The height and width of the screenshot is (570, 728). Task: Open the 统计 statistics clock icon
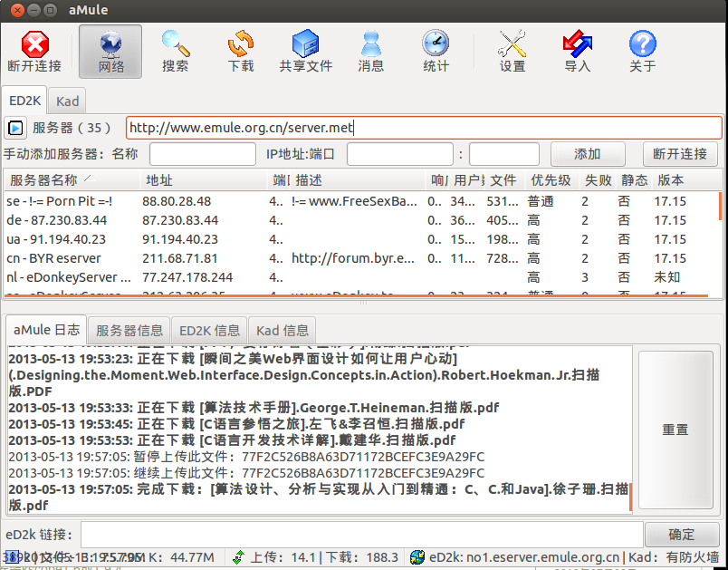click(x=436, y=43)
